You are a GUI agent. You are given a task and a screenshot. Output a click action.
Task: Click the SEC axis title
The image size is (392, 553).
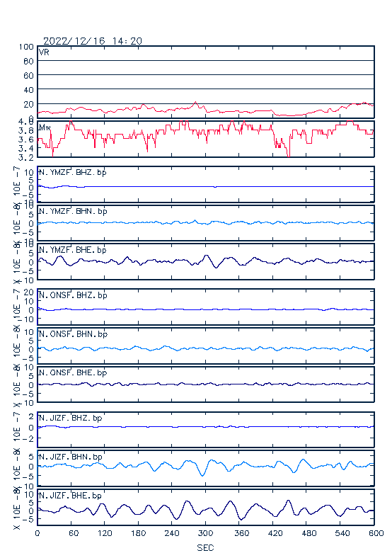[x=205, y=548]
